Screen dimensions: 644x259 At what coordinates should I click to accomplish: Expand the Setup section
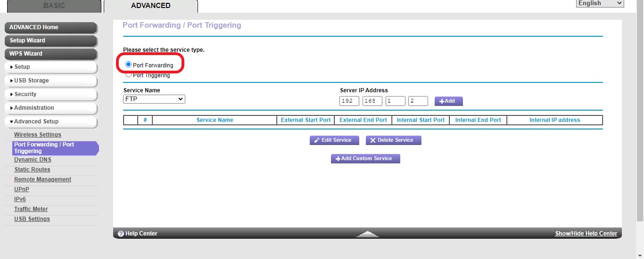coord(51,67)
